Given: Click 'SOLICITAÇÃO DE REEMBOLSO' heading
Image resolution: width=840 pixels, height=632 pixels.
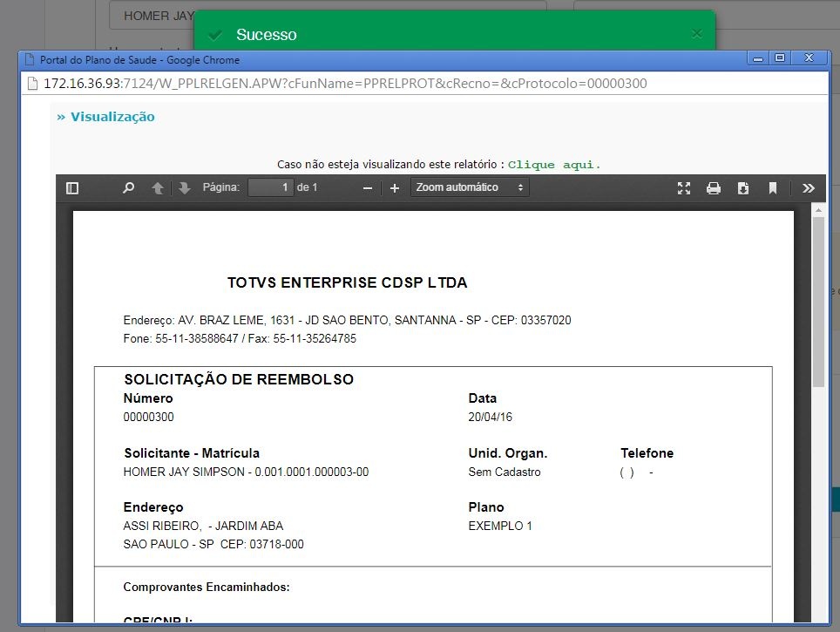Looking at the screenshot, I should 239,379.
